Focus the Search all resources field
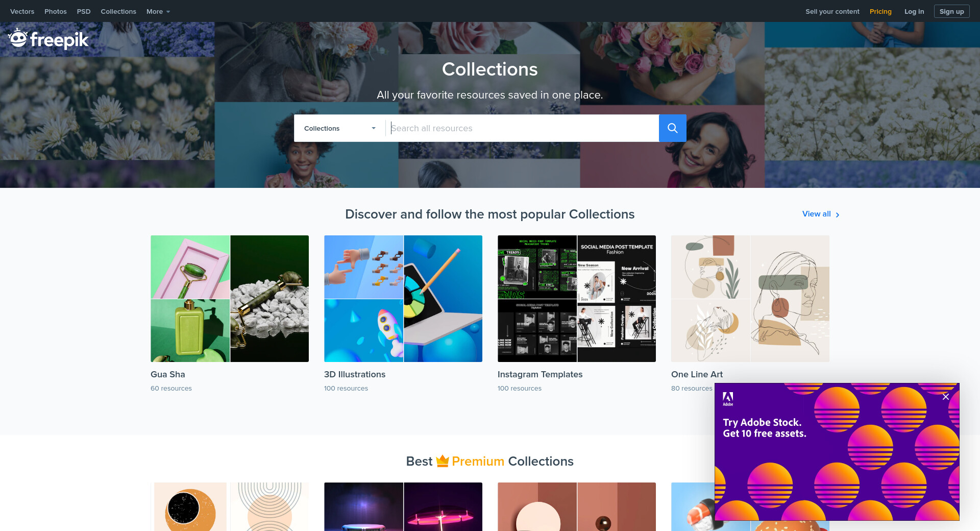 522,128
